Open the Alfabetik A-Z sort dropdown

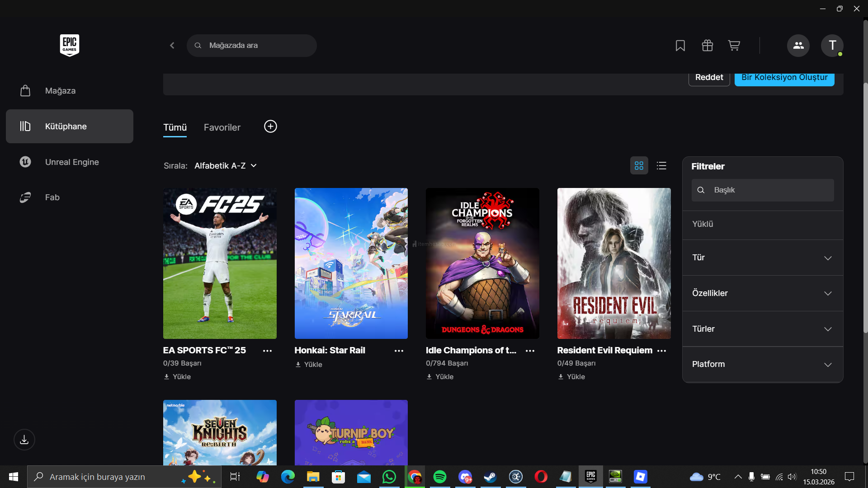(225, 166)
